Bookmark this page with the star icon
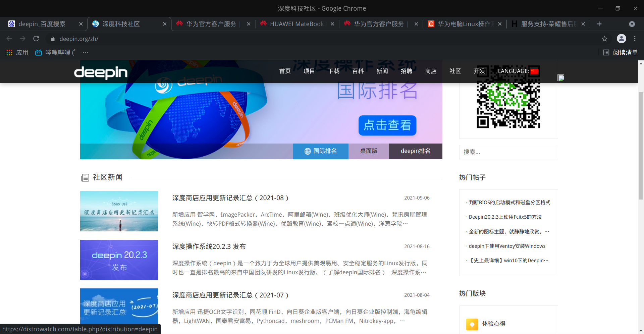Screen dimensions: 644x334 (604, 39)
